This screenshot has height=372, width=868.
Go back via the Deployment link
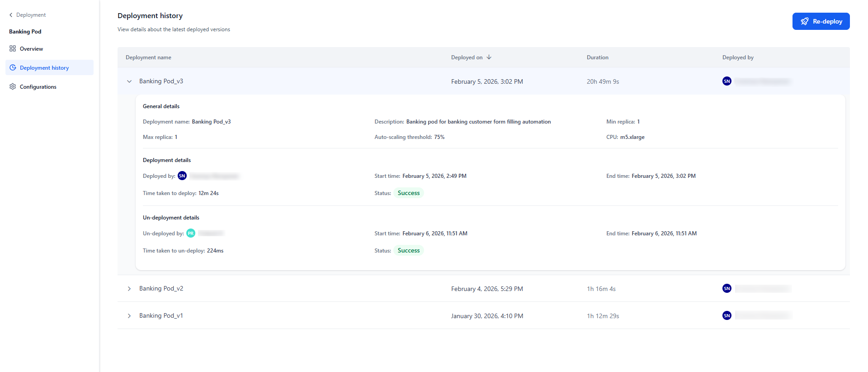point(31,15)
